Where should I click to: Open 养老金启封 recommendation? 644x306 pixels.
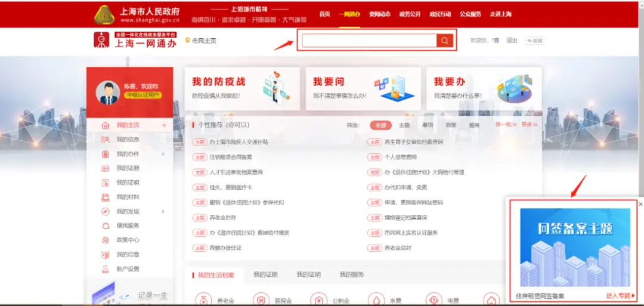(398, 248)
